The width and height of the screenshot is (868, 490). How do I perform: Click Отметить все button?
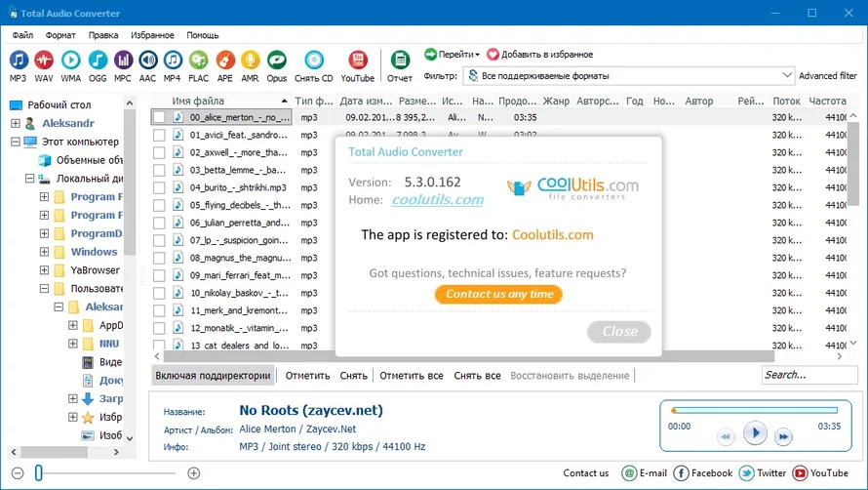tap(412, 375)
